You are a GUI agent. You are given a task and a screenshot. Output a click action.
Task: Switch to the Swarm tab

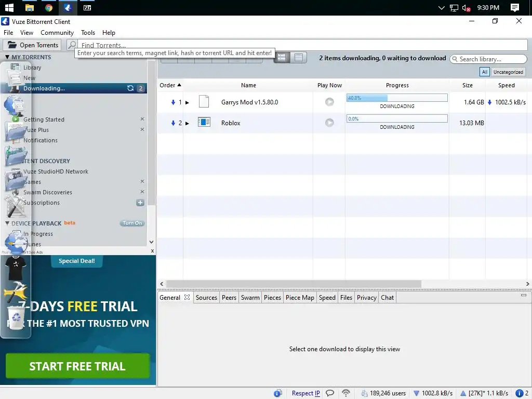pos(250,298)
